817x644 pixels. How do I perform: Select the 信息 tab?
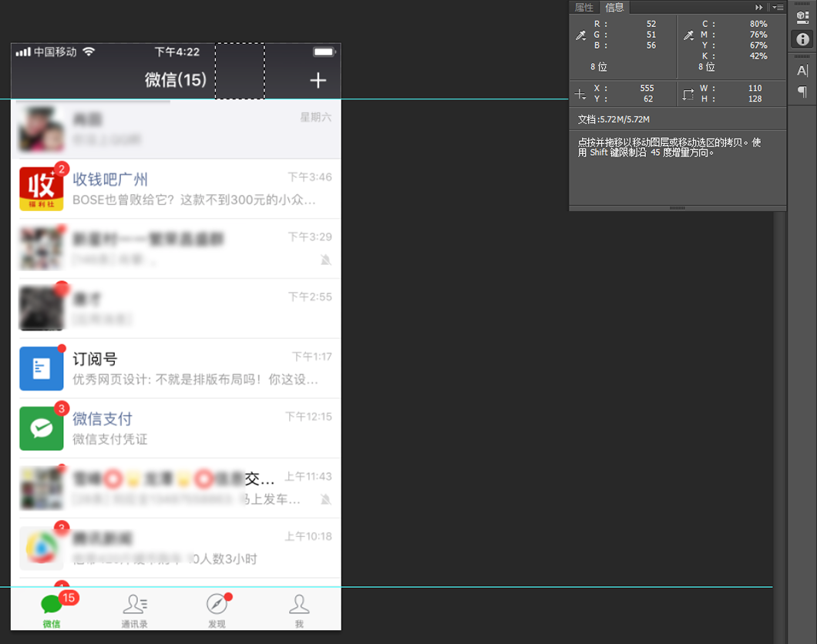point(614,7)
